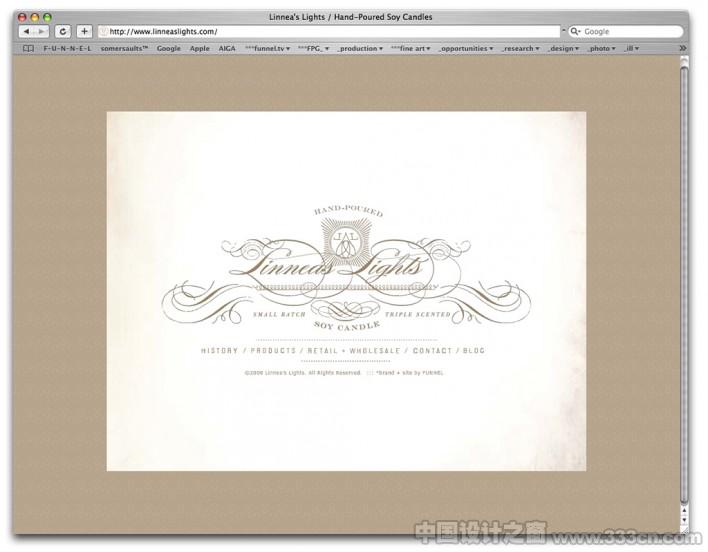This screenshot has height=552, width=708.
Task: Click the Brand + site by FUNNEL credit
Action: click(x=410, y=373)
